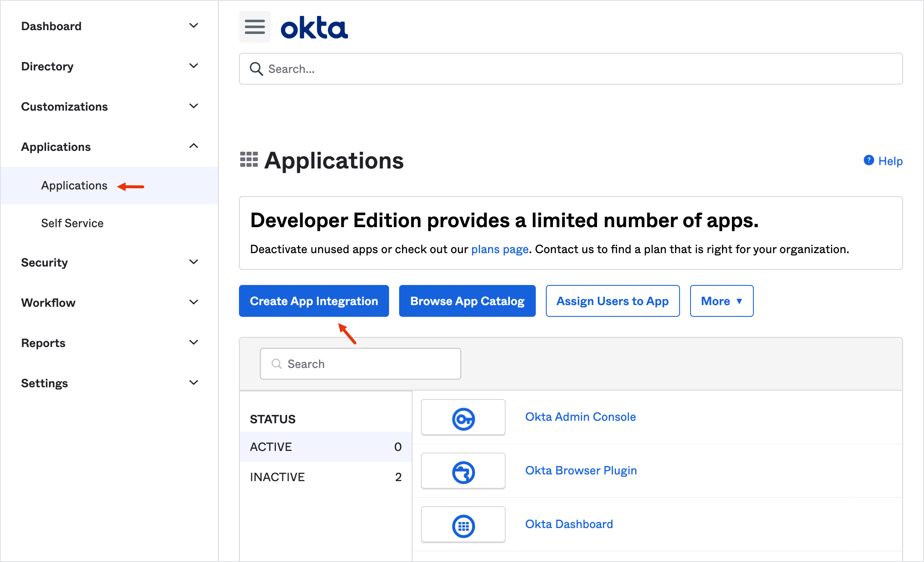Select Applications sub-item in sidebar
924x562 pixels.
click(74, 186)
